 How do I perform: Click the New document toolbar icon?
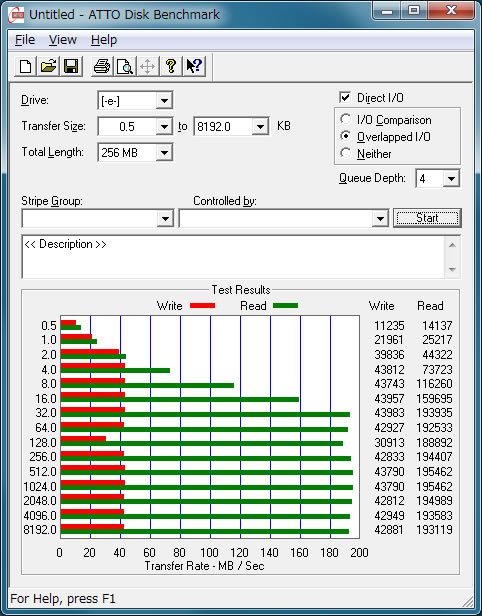click(x=25, y=66)
